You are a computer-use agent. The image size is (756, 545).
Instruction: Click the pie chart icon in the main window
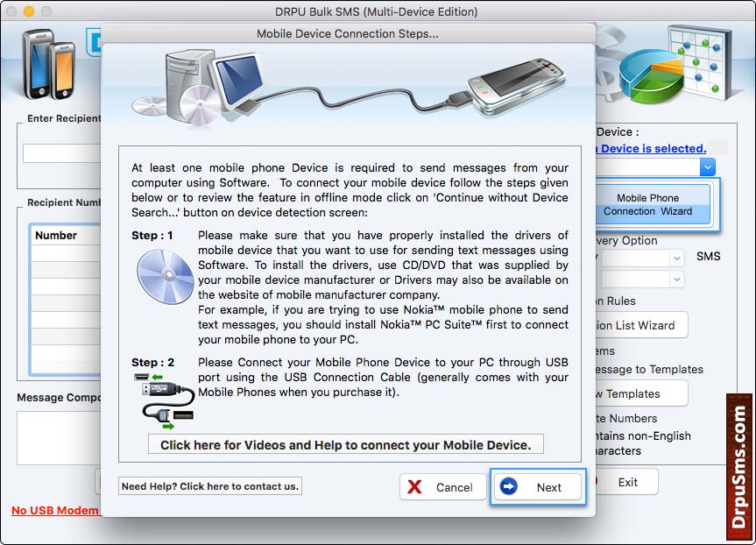tap(651, 77)
